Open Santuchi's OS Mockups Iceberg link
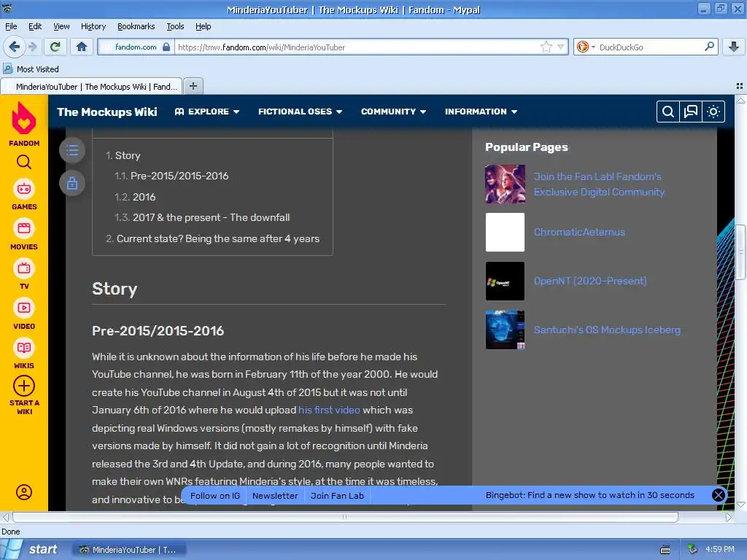The height and width of the screenshot is (560, 747). click(x=607, y=330)
